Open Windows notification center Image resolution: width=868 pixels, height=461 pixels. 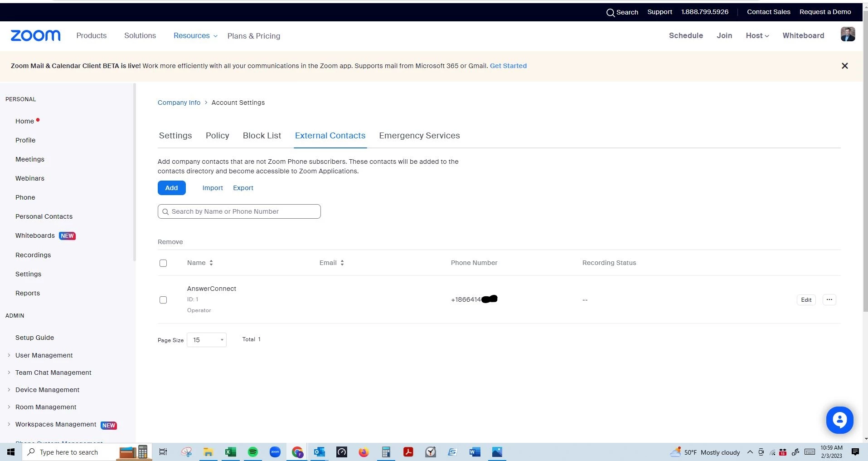point(855,452)
